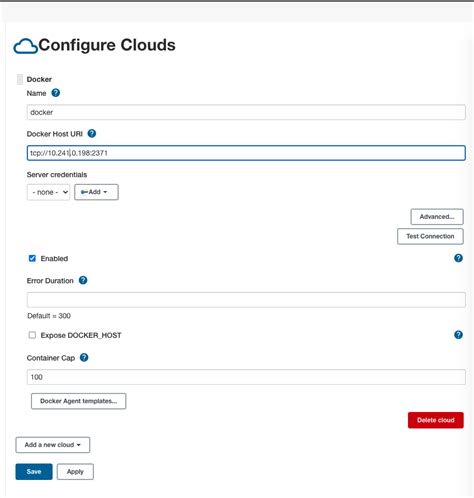Click into the Docker Host URI field

pyautogui.click(x=246, y=153)
